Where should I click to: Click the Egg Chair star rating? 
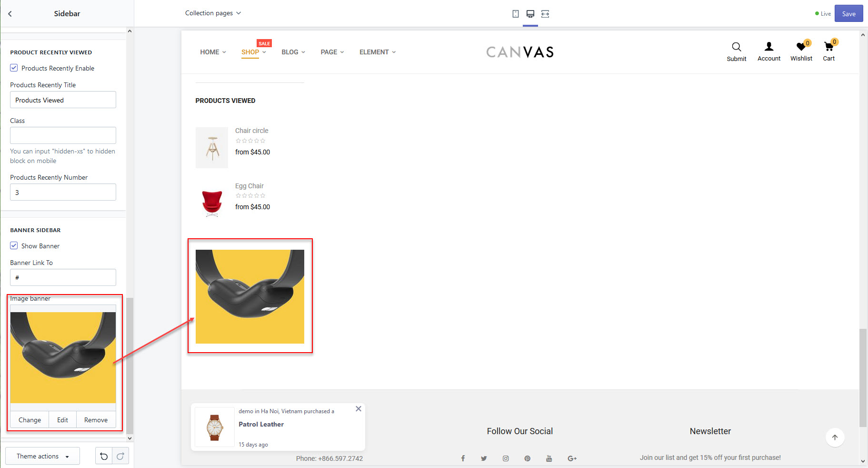pyautogui.click(x=250, y=195)
